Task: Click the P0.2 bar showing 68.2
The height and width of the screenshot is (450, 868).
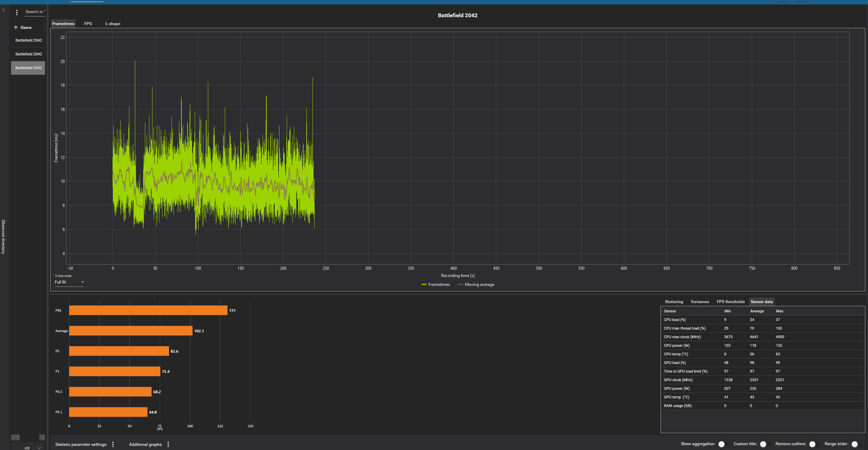Action: click(110, 392)
